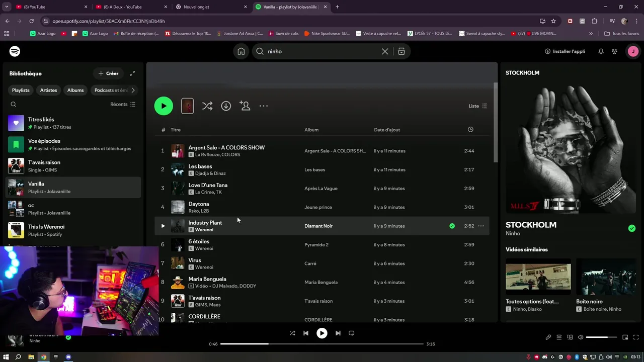Select 6 étoiles track title
The image size is (644, 362).
point(199,241)
